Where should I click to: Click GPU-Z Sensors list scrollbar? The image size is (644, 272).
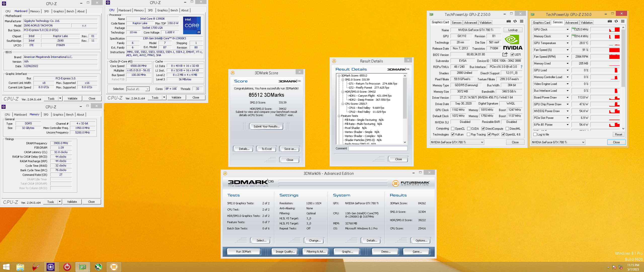click(x=623, y=58)
